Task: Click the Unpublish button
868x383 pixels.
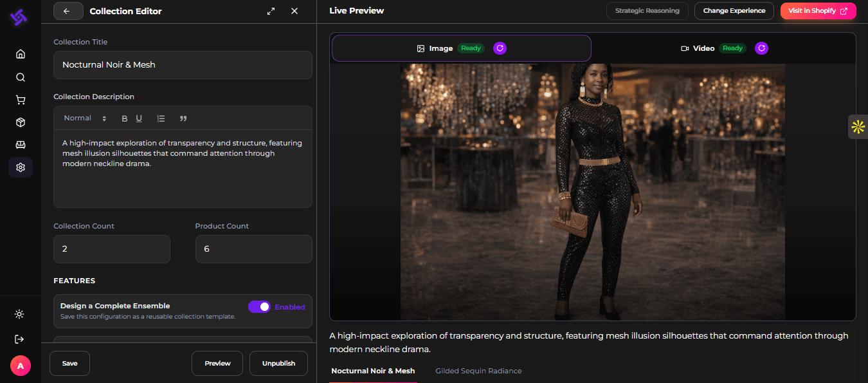Action: (x=278, y=363)
